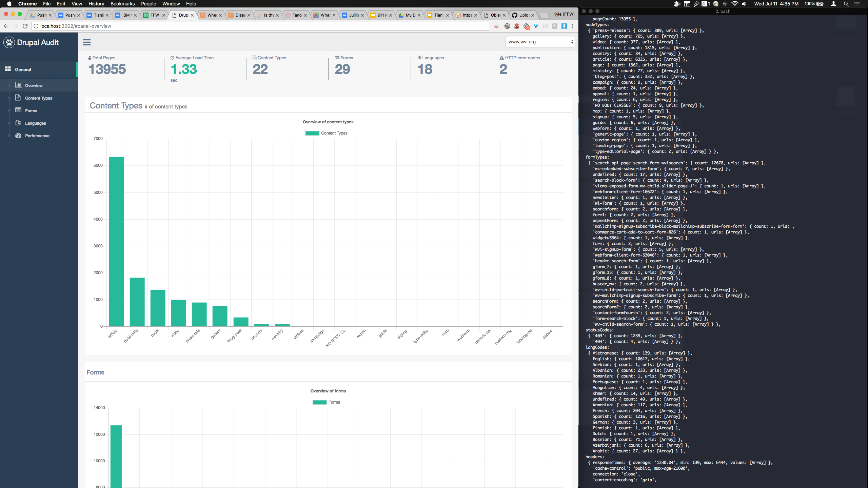Click the localhost:3002 address bar
This screenshot has height=488, width=868.
[260, 26]
